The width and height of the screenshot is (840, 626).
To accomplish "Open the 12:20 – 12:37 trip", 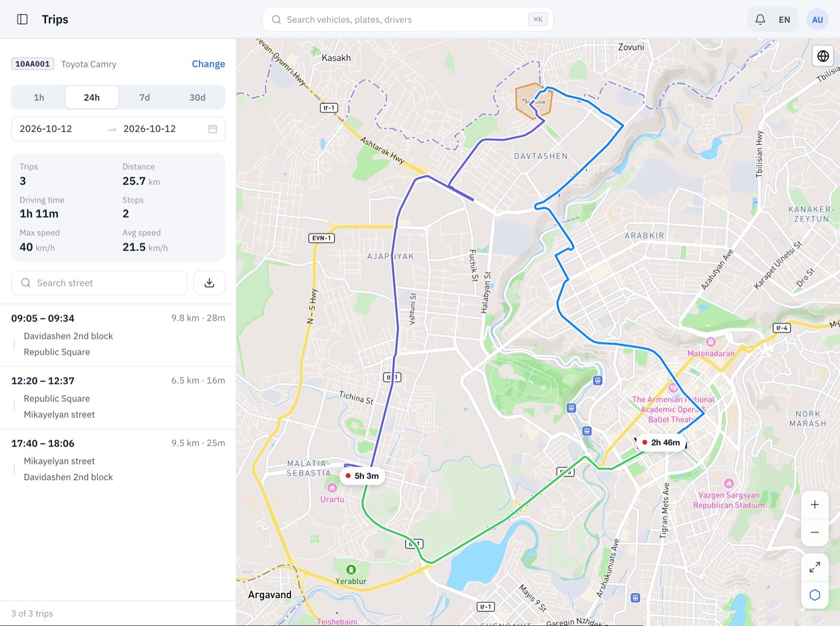I will click(118, 398).
